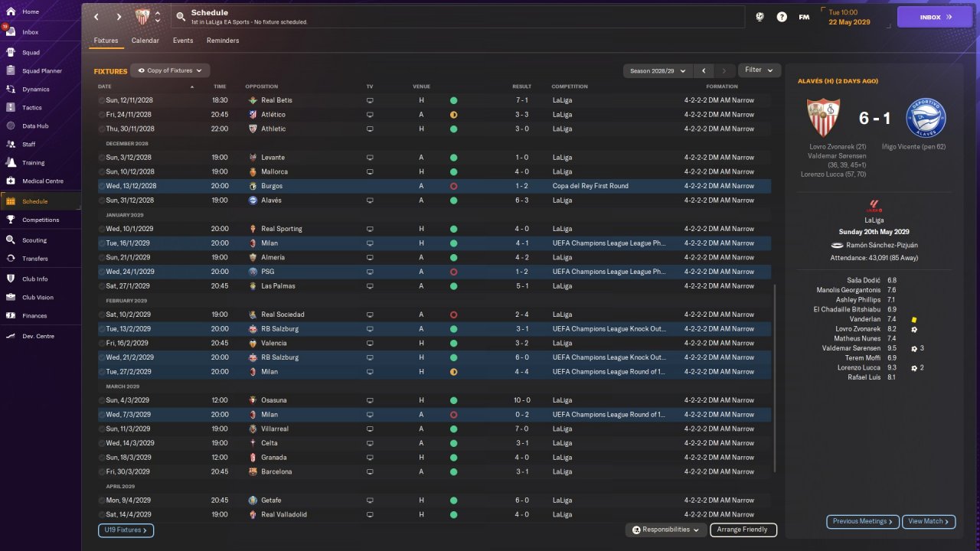
Task: Open Previous Meetings
Action: pos(863,521)
